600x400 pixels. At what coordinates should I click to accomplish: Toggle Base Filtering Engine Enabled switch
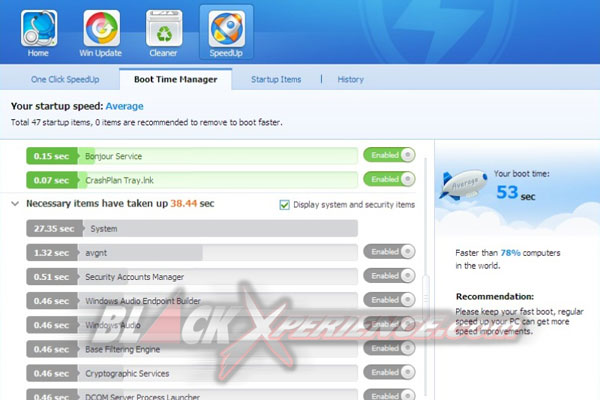(389, 348)
